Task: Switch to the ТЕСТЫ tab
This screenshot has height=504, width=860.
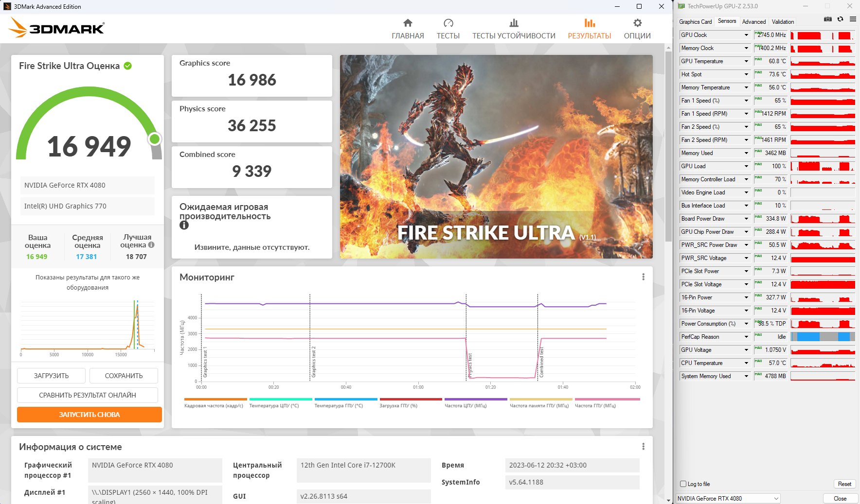Action: coord(448,29)
